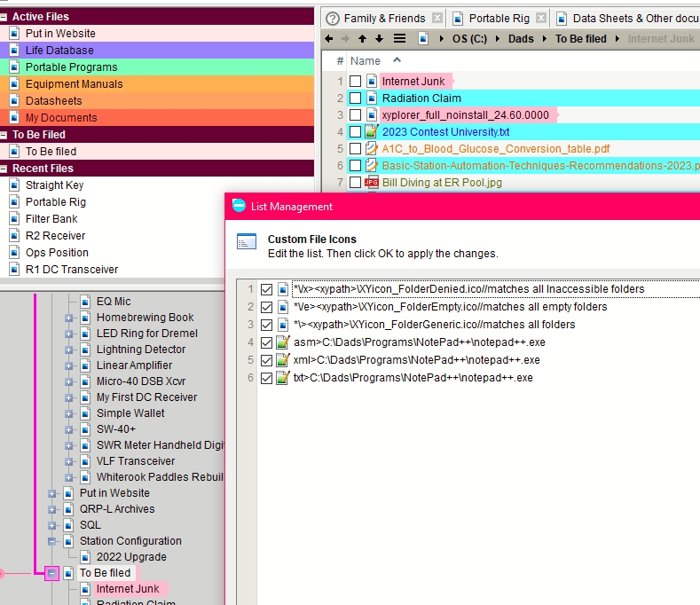Close the Portable Rig tab

click(541, 19)
